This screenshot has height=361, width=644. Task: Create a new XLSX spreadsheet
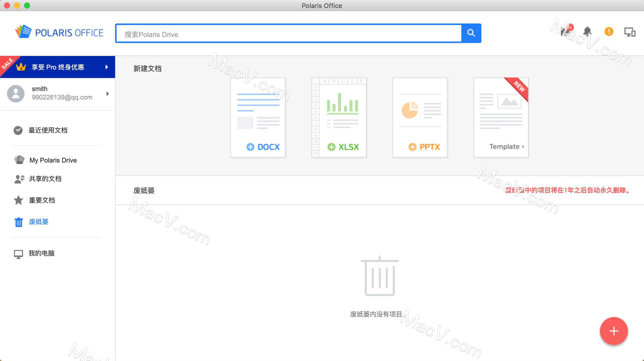click(339, 117)
